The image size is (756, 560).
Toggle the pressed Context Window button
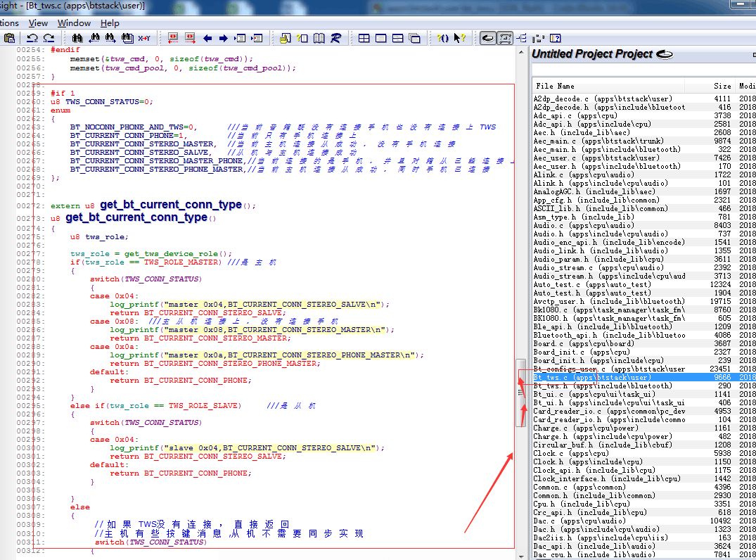pyautogui.click(x=505, y=38)
